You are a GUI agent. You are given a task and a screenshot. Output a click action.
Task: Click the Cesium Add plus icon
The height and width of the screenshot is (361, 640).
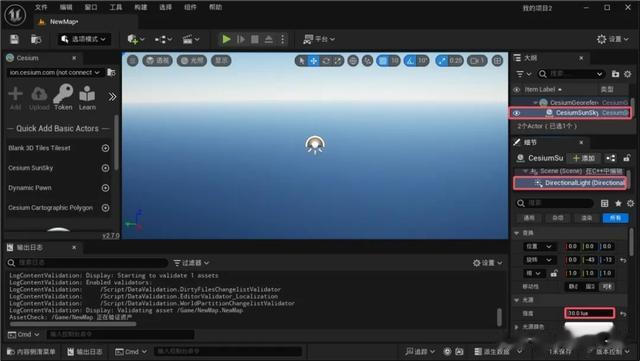(15, 98)
